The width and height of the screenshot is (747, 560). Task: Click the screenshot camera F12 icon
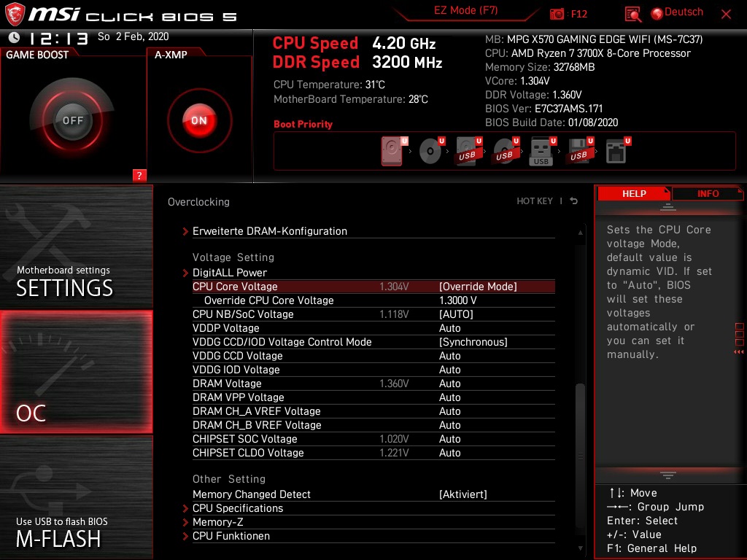tap(557, 12)
